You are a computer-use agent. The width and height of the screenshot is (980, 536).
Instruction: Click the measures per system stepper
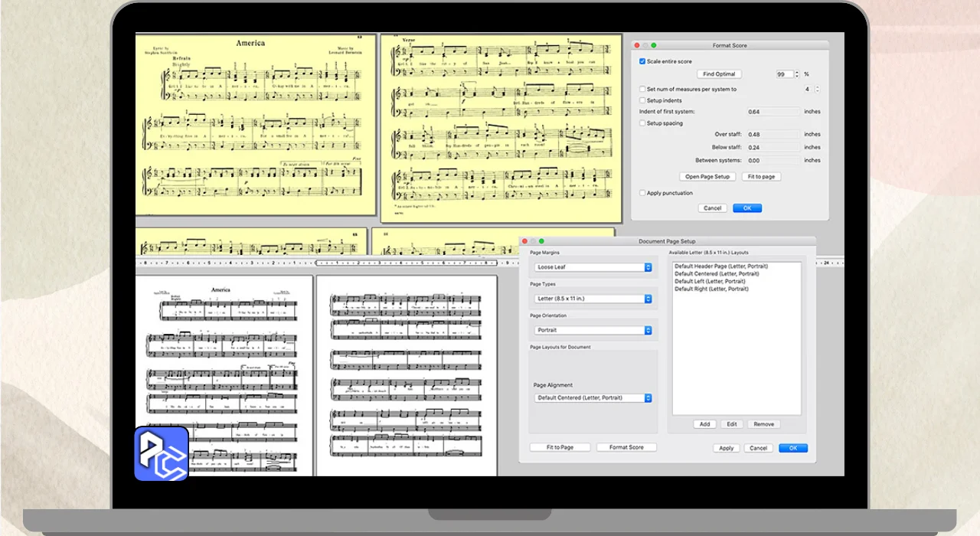(817, 90)
